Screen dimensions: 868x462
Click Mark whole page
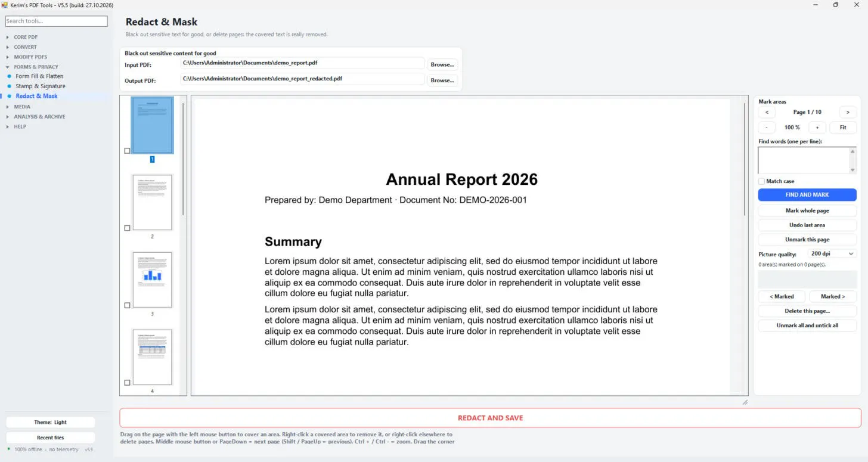[807, 210]
